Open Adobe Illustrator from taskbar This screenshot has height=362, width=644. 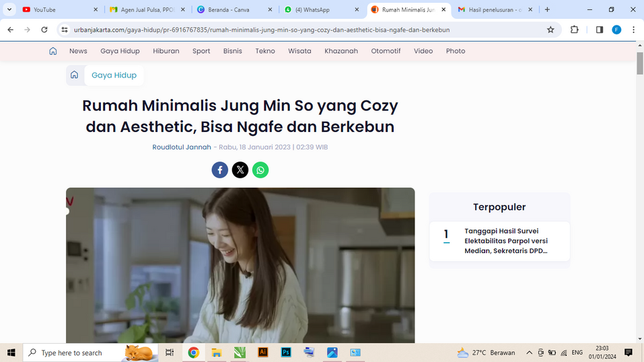pos(263,353)
